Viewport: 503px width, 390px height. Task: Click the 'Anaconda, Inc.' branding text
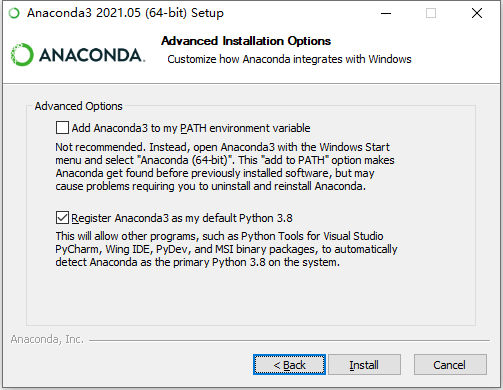click(47, 339)
